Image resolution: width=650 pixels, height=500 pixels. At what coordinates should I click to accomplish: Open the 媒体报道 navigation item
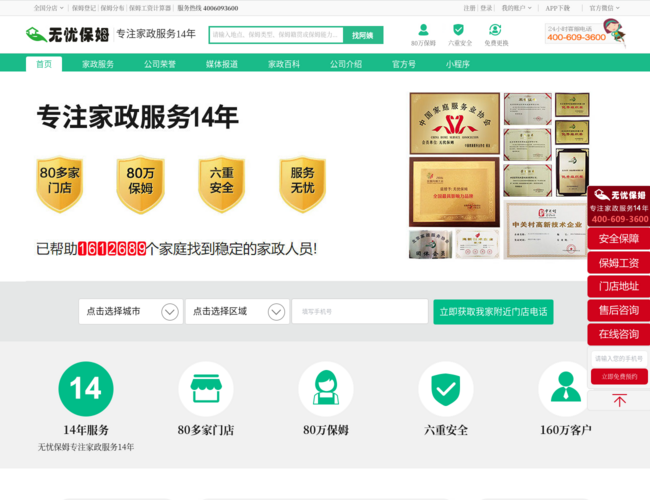pos(222,64)
